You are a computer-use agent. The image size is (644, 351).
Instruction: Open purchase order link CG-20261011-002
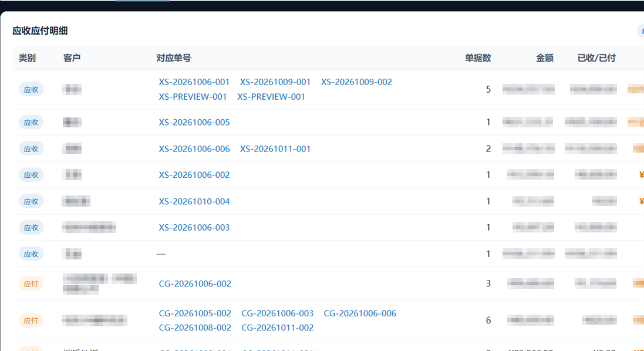tap(277, 328)
